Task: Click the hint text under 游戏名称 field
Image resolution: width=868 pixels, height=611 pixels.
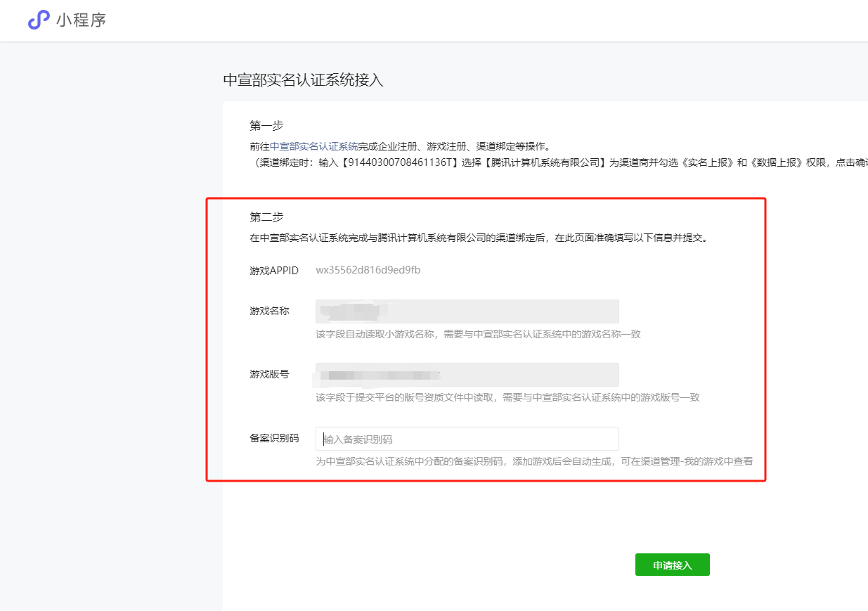Action: [478, 335]
